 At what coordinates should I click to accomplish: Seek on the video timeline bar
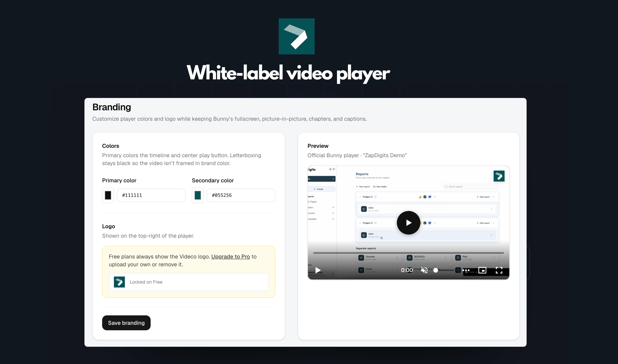click(408, 253)
